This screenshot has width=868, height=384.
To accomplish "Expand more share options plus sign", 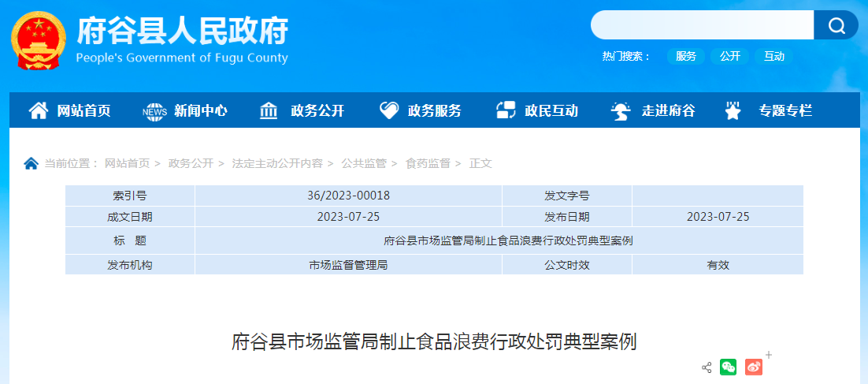I will 769,355.
